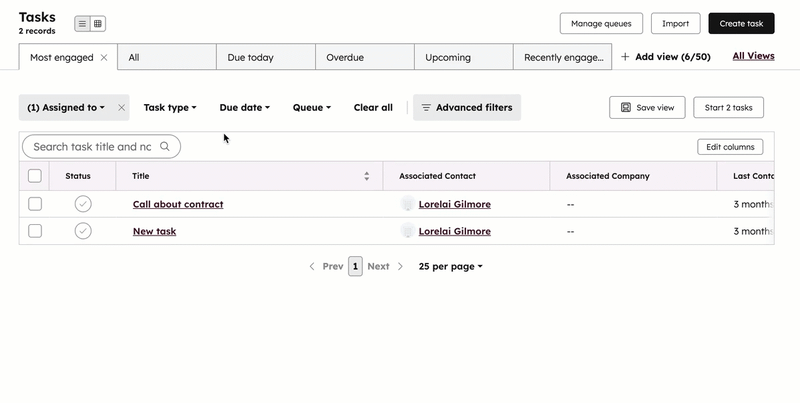Expand the Task type filter dropdown

(169, 108)
